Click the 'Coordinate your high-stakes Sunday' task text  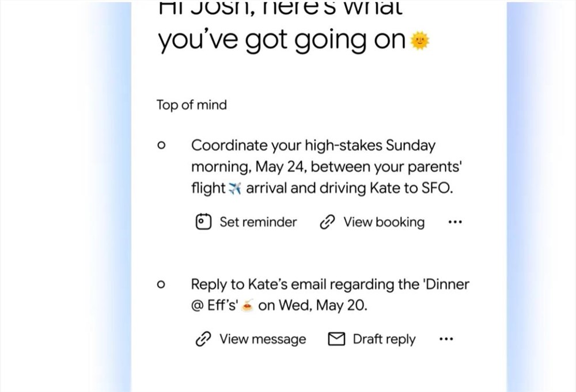[313, 146]
